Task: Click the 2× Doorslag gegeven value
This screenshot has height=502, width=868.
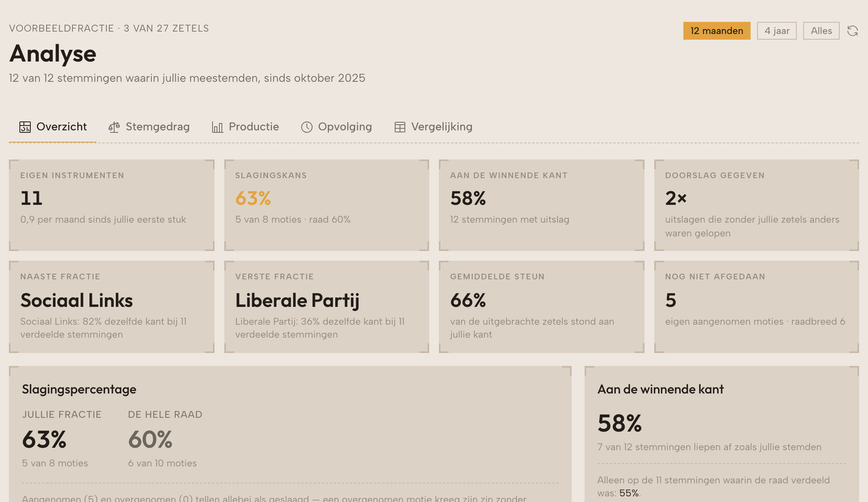Action: coord(676,198)
